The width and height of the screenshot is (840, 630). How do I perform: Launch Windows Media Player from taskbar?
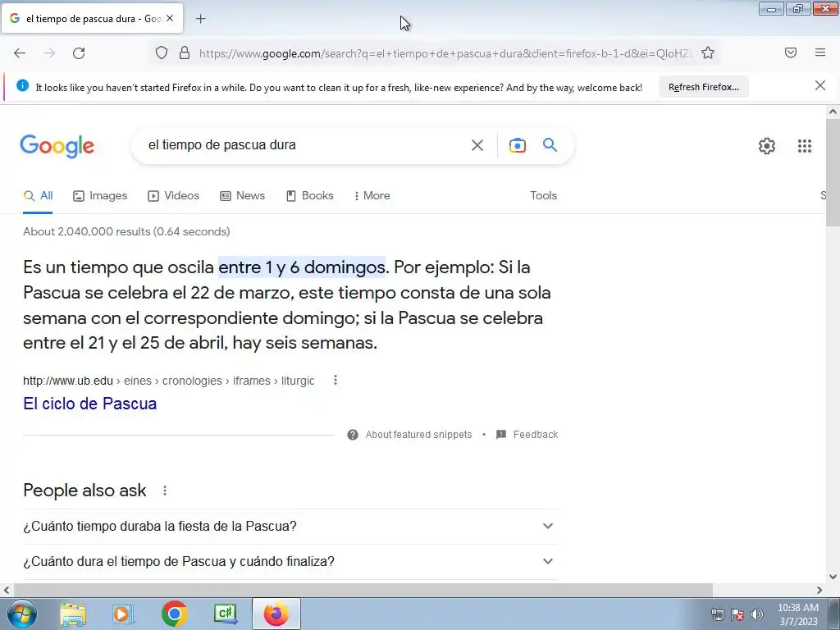pos(123,614)
